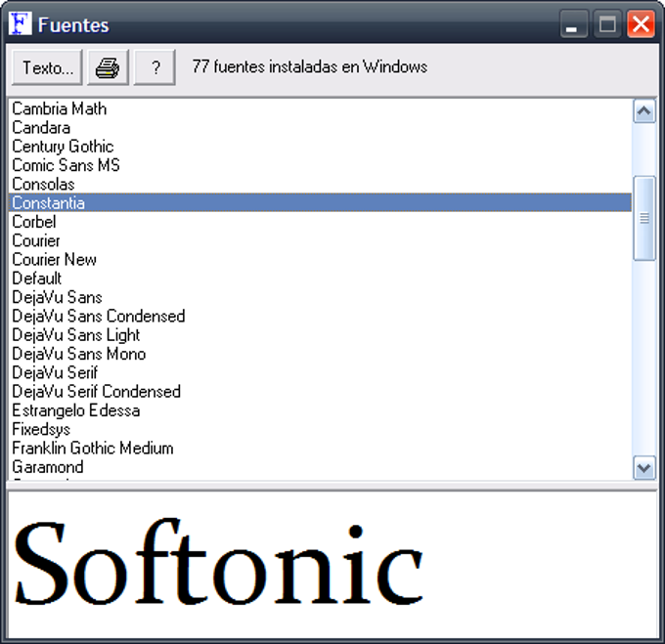This screenshot has width=665, height=644.
Task: Close the Fuentes window
Action: (641, 24)
